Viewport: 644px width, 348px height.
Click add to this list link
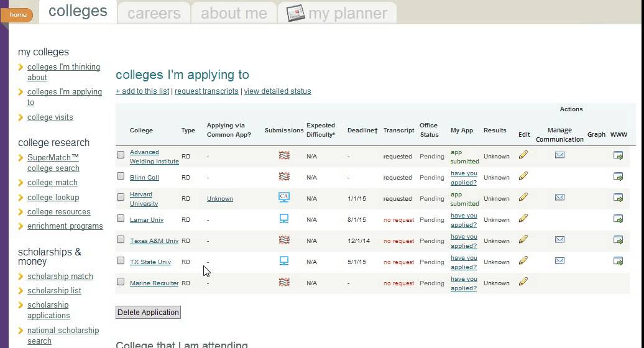pyautogui.click(x=142, y=91)
